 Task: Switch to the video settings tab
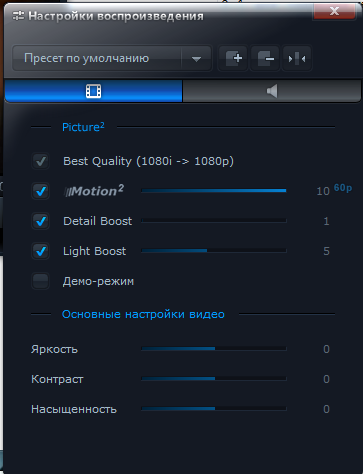pyautogui.click(x=93, y=91)
